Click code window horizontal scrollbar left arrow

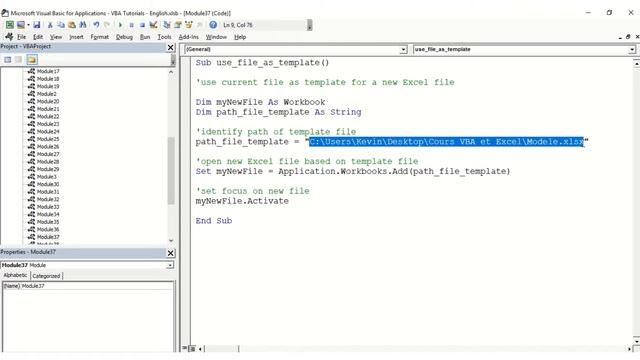pyautogui.click(x=200, y=349)
